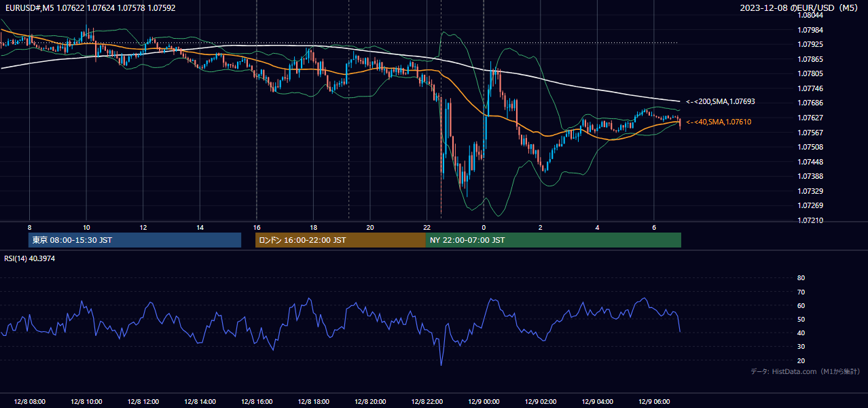This screenshot has height=408, width=868.
Task: Click hour label 6 under price chart
Action: pyautogui.click(x=654, y=227)
